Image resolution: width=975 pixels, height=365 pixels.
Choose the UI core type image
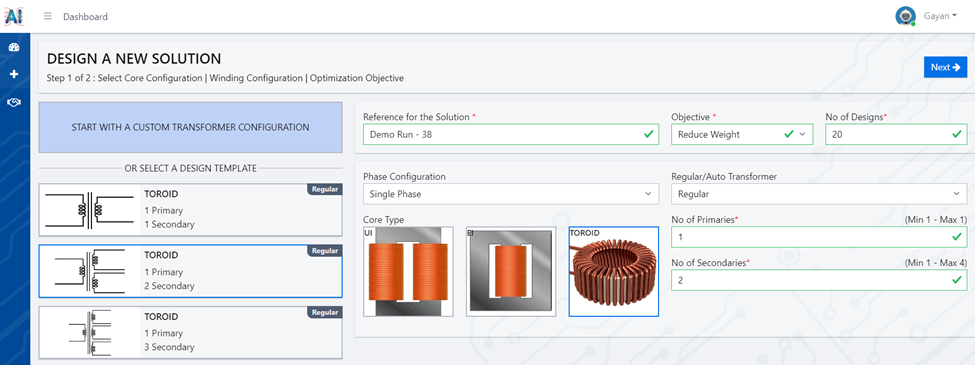[408, 272]
